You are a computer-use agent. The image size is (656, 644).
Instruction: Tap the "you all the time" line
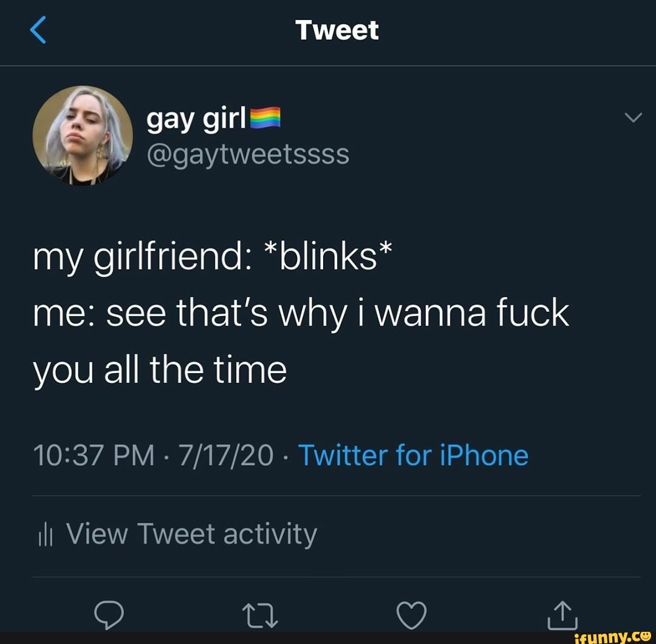point(160,371)
